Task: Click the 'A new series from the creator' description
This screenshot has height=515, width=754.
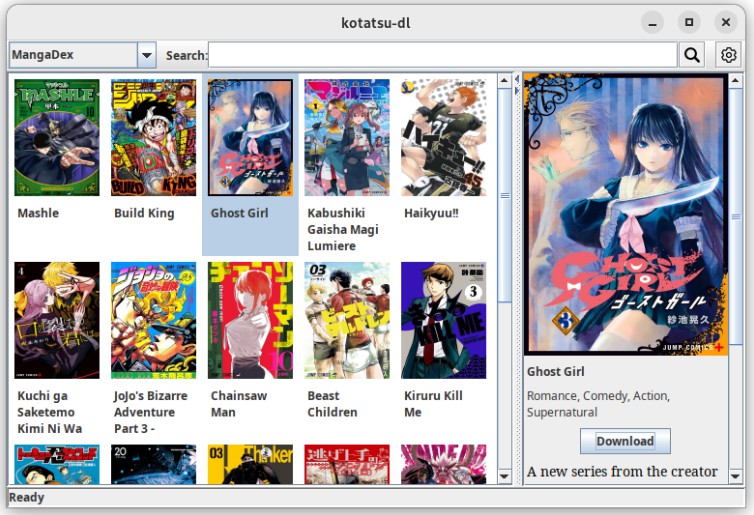Action: pyautogui.click(x=622, y=472)
